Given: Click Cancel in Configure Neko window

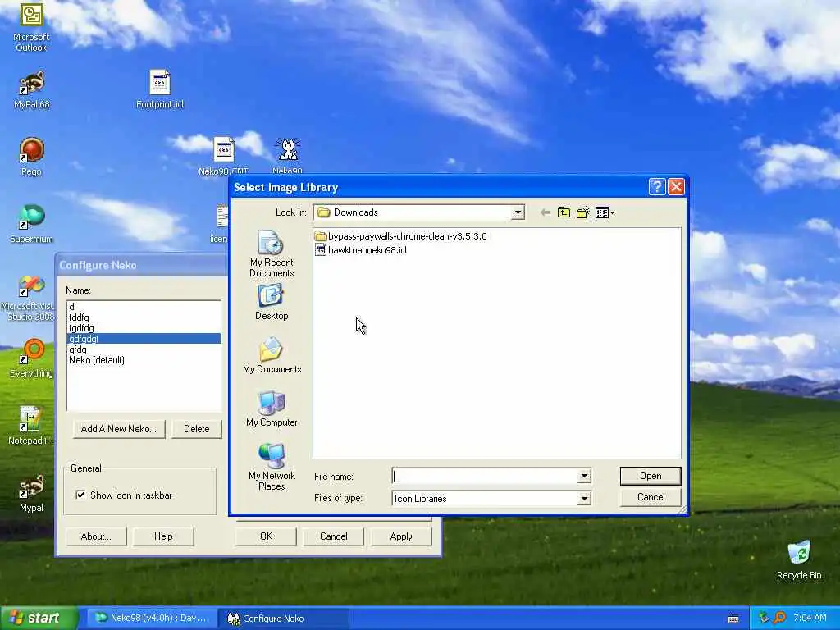Looking at the screenshot, I should pos(333,536).
